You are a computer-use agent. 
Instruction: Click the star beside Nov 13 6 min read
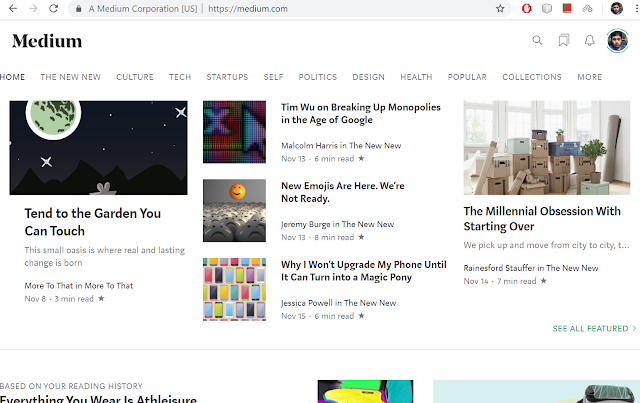click(x=361, y=158)
